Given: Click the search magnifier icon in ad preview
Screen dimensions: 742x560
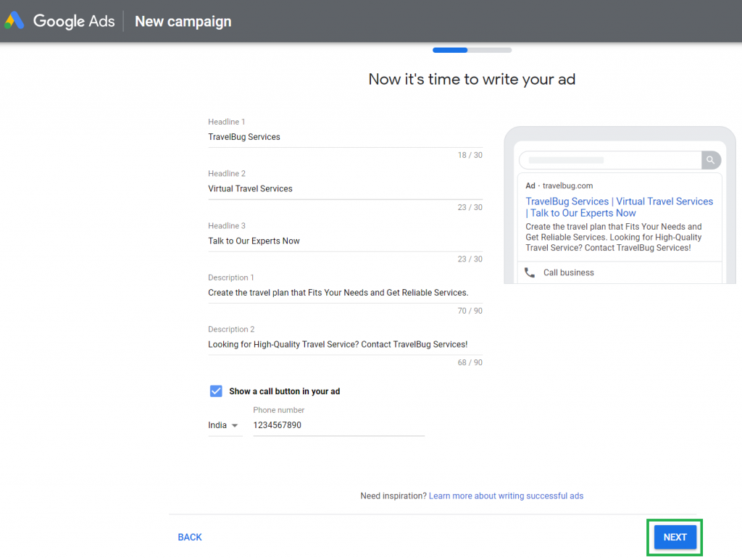Looking at the screenshot, I should coord(711,160).
